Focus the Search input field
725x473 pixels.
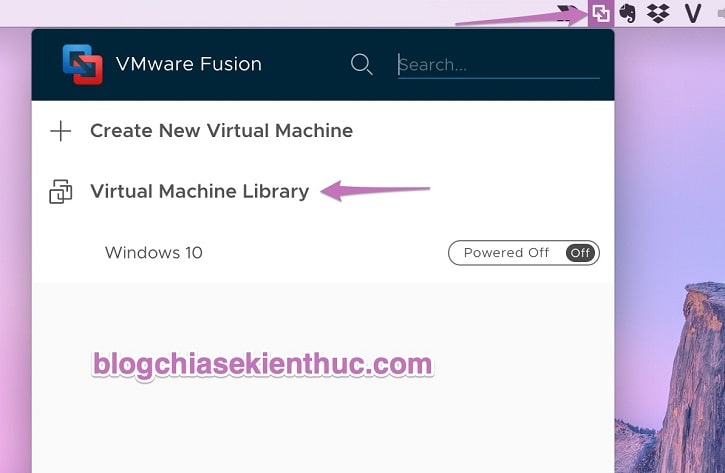pyautogui.click(x=498, y=66)
